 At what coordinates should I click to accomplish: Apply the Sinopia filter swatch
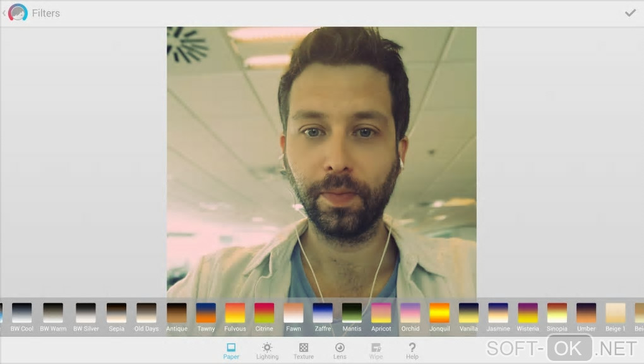pyautogui.click(x=557, y=313)
